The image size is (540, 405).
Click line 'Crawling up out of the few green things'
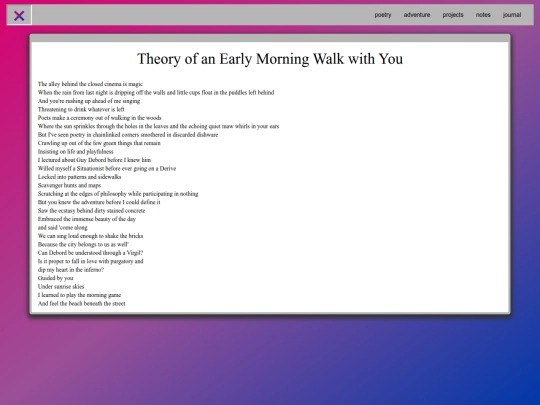click(99, 143)
